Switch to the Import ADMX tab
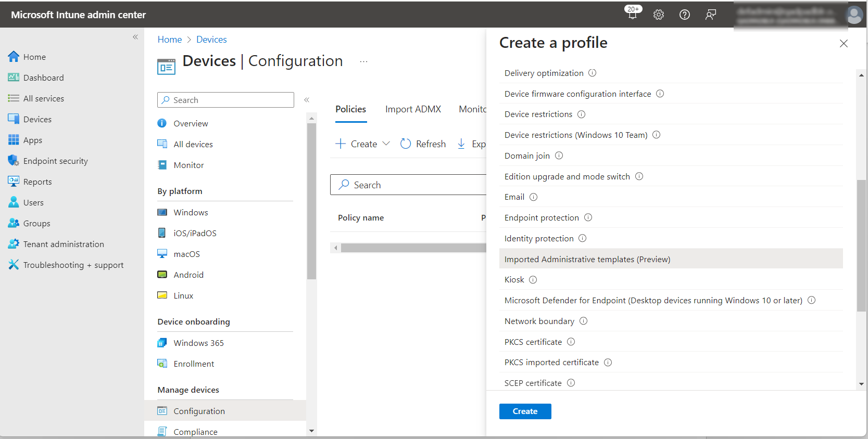The image size is (868, 439). [x=413, y=109]
